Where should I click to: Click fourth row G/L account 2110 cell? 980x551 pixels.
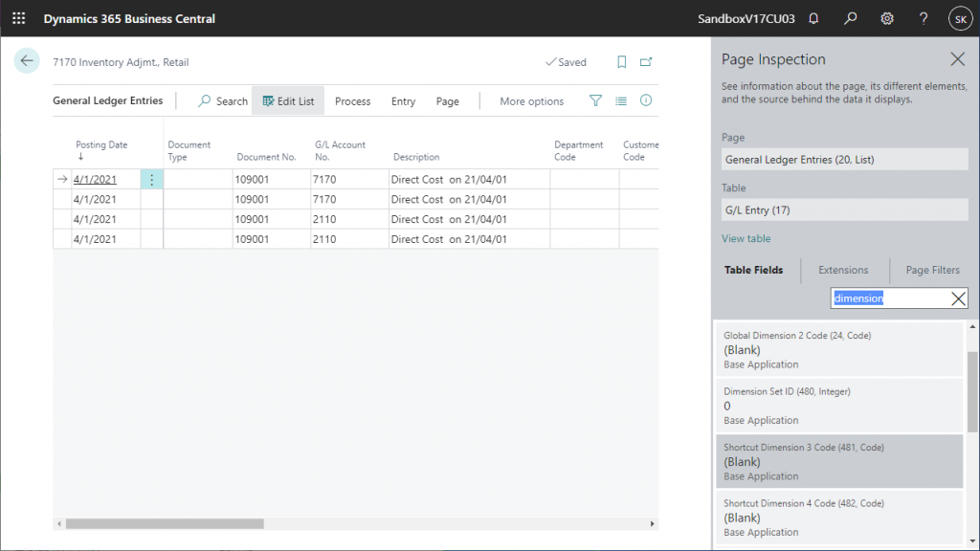pyautogui.click(x=349, y=239)
